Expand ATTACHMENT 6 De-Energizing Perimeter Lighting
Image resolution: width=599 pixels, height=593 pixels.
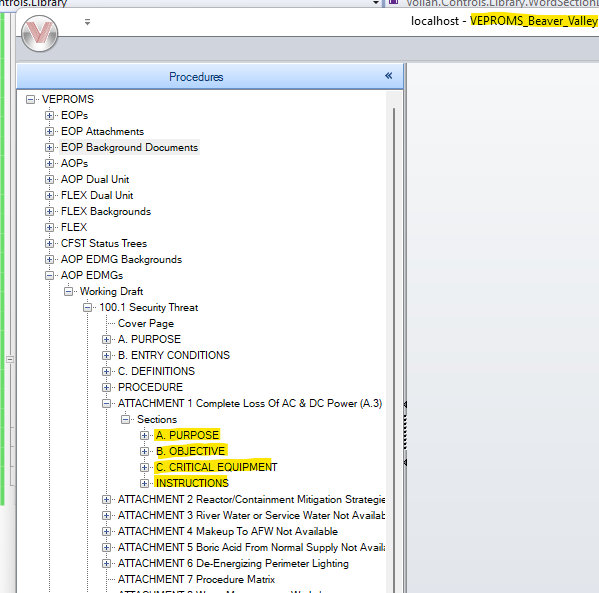tap(107, 564)
